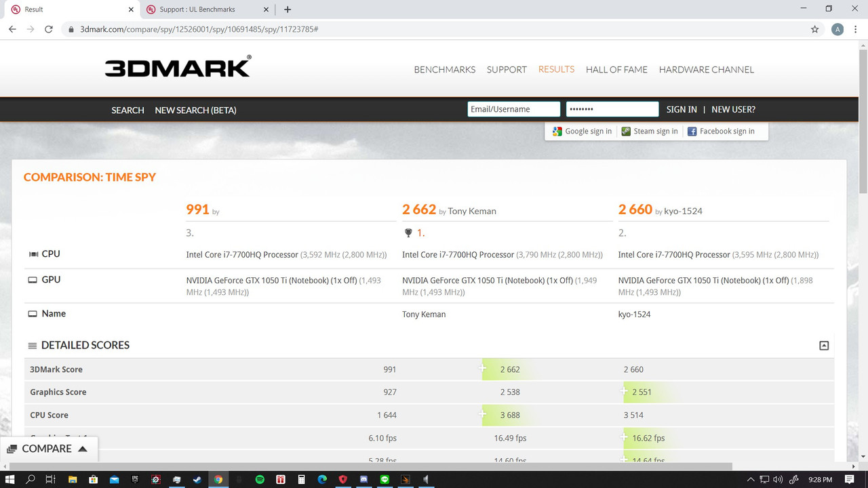Image resolution: width=868 pixels, height=488 pixels.
Task: Go back with the browser back arrow
Action: (x=12, y=29)
